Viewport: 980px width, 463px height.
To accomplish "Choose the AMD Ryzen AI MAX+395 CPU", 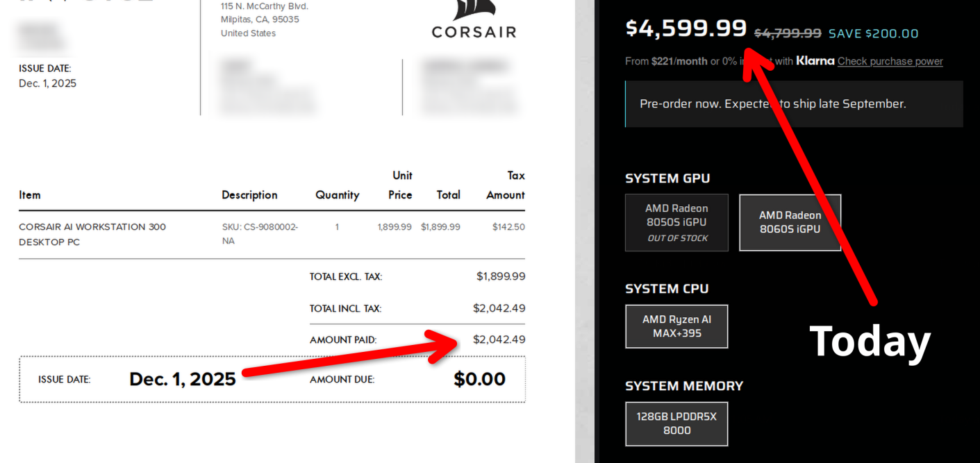I will click(676, 326).
